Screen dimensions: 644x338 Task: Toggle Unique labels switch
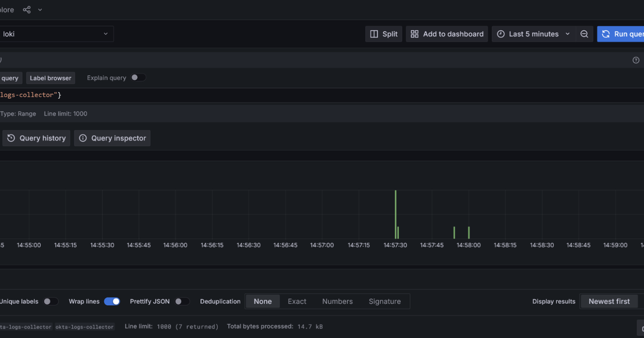(x=50, y=302)
